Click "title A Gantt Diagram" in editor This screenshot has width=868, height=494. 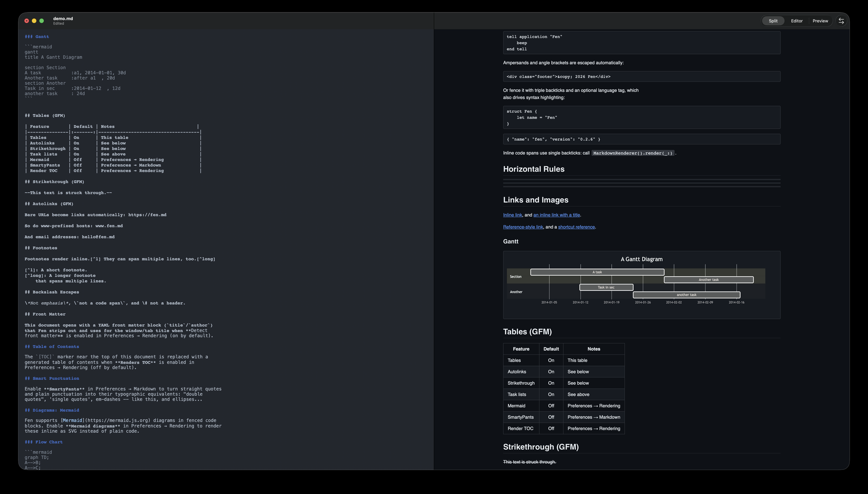point(54,57)
